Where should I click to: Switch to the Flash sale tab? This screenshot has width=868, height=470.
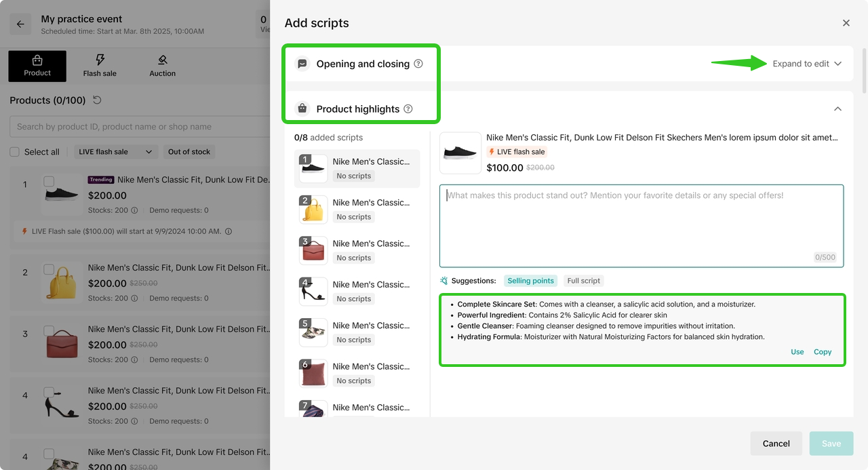(100, 66)
